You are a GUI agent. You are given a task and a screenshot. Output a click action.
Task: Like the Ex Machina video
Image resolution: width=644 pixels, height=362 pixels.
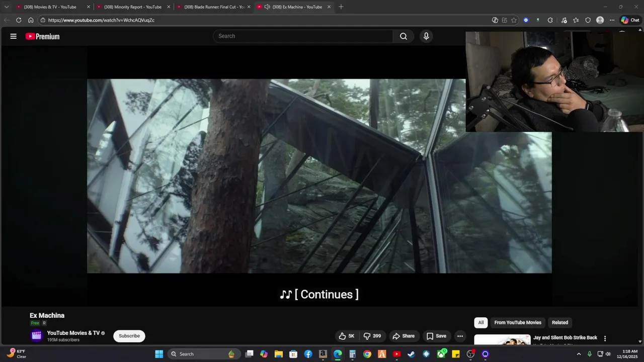(x=347, y=336)
